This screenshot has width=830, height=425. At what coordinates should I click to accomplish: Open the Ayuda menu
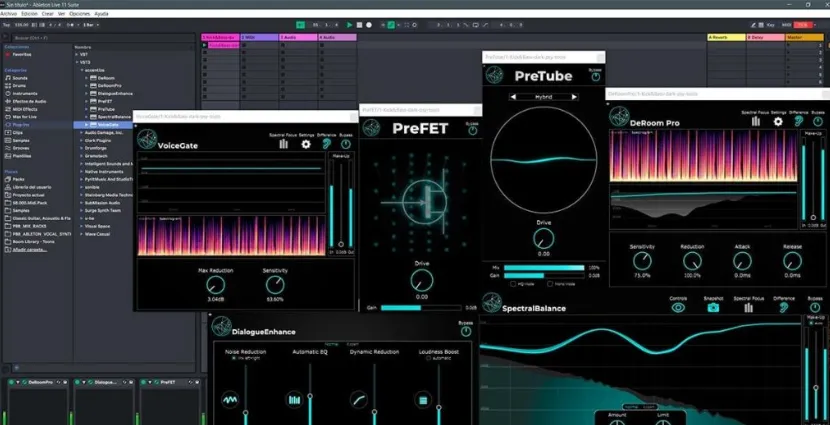(101, 14)
